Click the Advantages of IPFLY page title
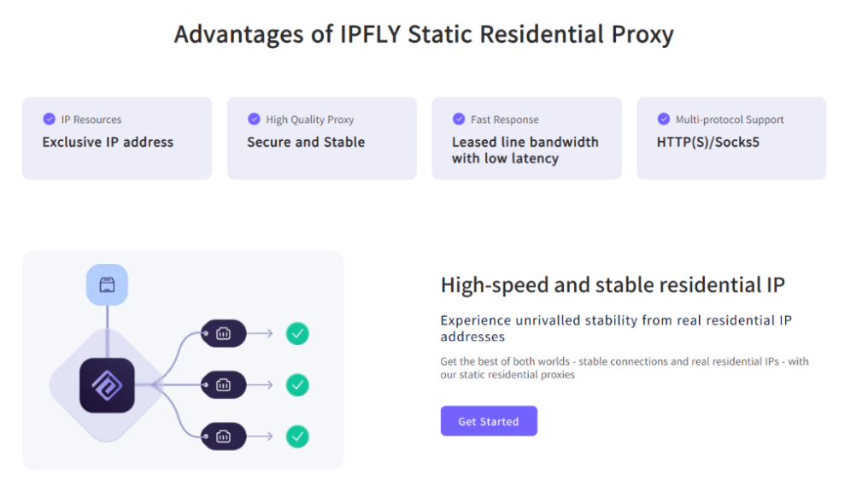Image resolution: width=868 pixels, height=486 pixels. 424,34
